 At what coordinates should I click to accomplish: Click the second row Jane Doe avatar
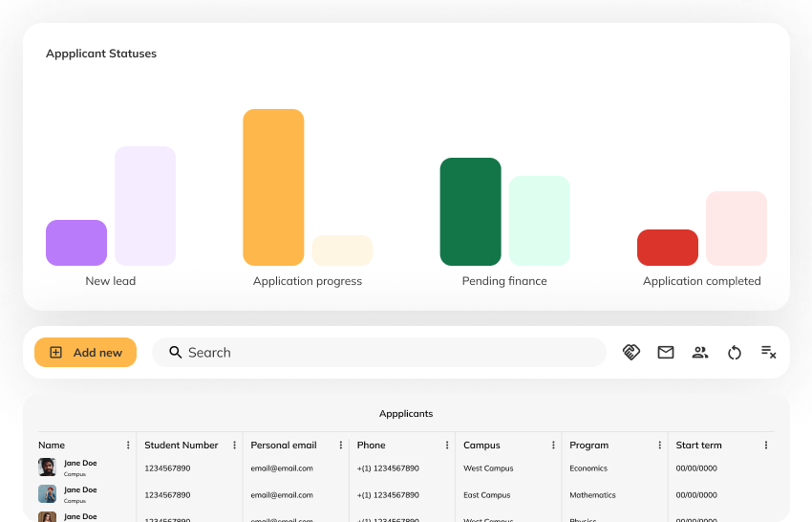point(47,494)
